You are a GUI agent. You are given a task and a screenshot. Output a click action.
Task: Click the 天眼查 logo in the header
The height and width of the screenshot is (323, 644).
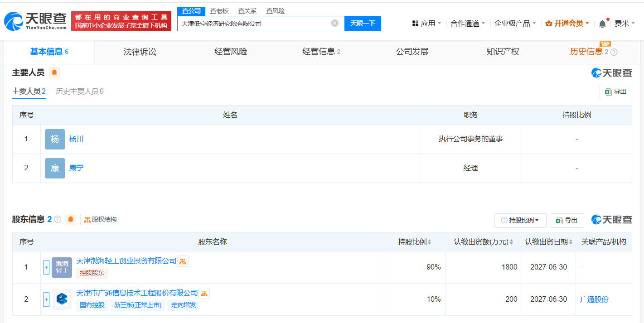(x=35, y=21)
